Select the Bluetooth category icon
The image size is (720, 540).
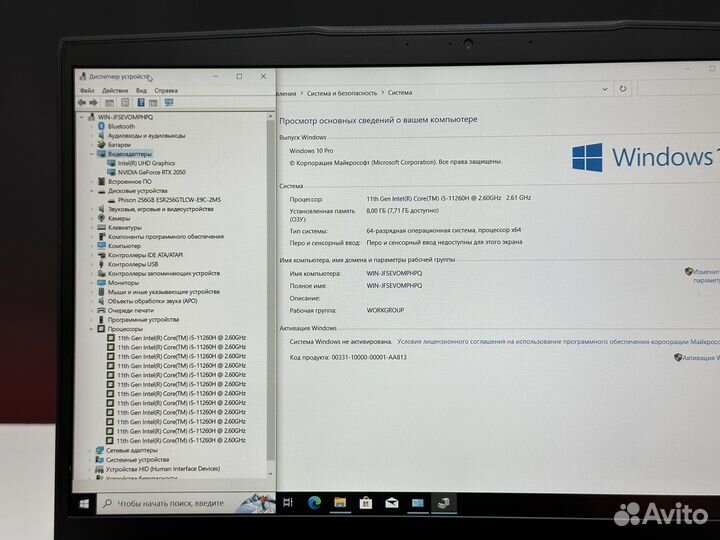pyautogui.click(x=101, y=126)
